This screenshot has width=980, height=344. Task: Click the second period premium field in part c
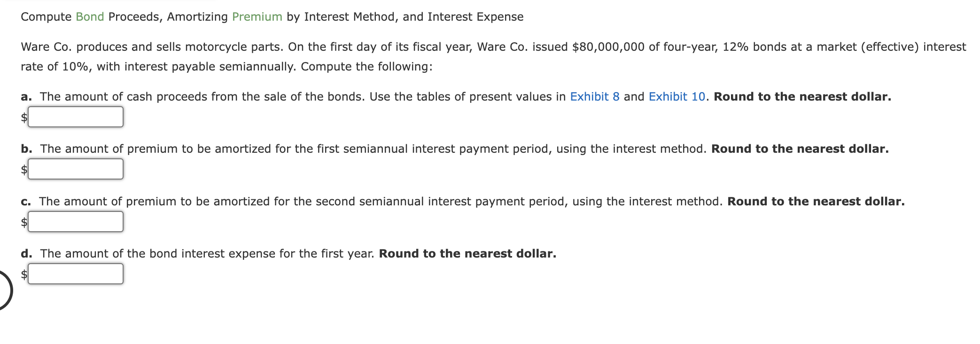click(x=75, y=221)
